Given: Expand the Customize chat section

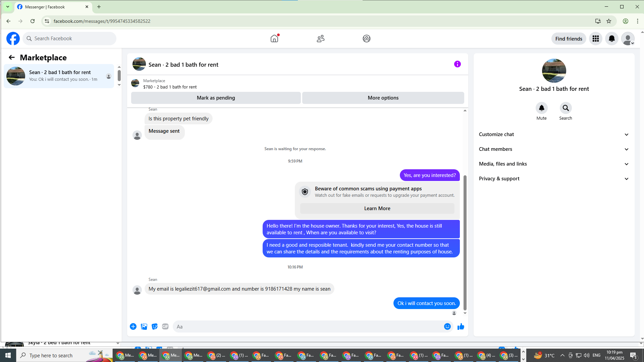Looking at the screenshot, I should tap(554, 134).
